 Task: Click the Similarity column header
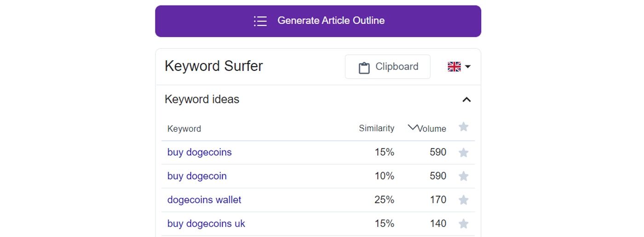(376, 128)
